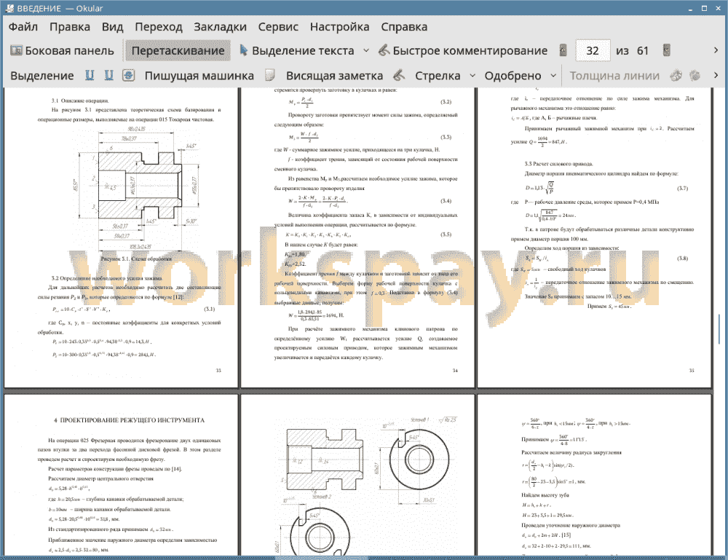Click page 35 about силового привода
The image size is (728, 560).
[594, 237]
